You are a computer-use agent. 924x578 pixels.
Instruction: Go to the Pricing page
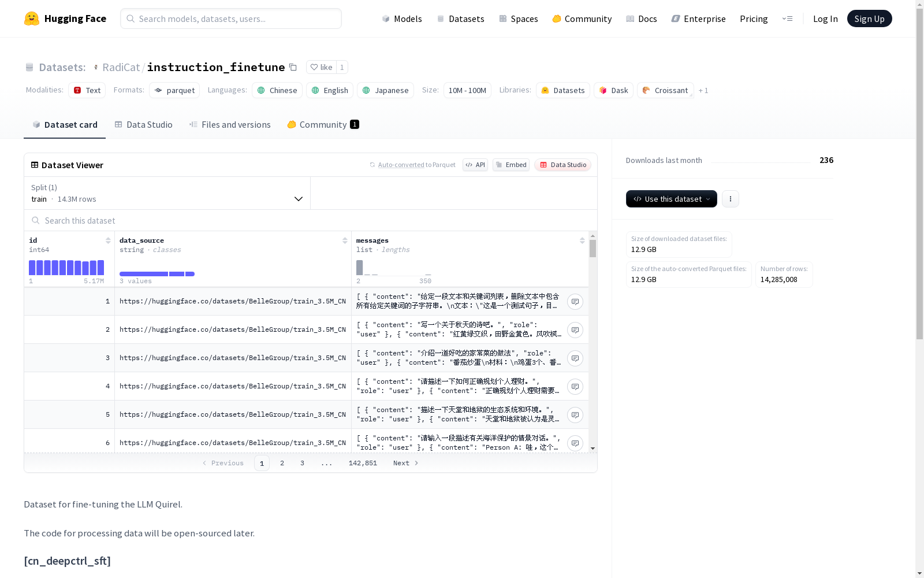click(754, 18)
